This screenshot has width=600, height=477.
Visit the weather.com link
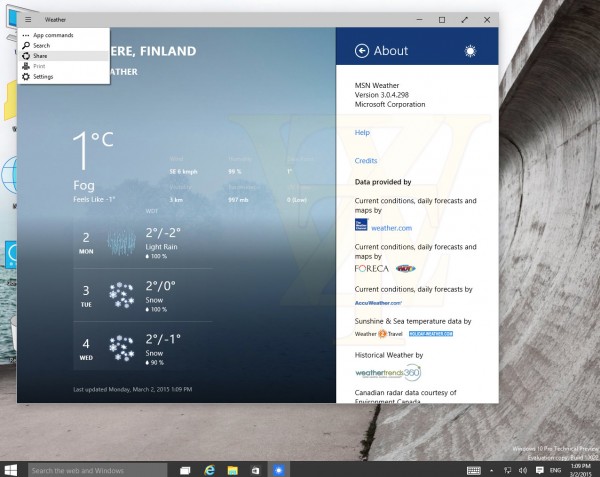[x=392, y=228]
